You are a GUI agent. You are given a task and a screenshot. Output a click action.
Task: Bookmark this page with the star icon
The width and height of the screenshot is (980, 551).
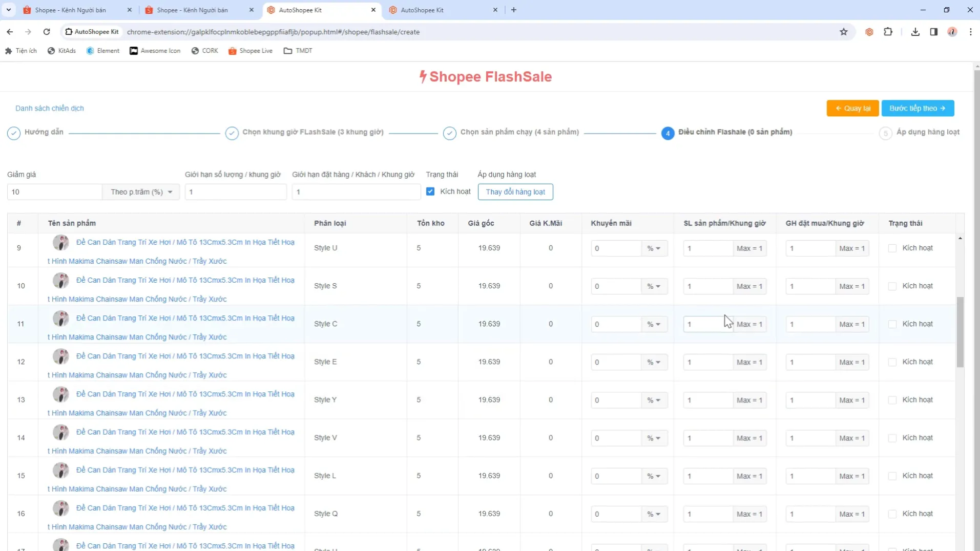click(x=844, y=32)
